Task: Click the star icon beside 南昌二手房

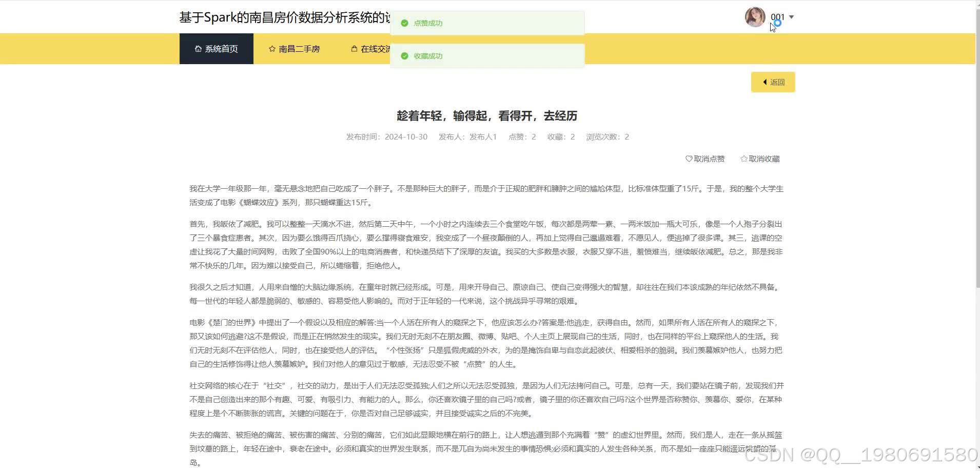Action: (x=272, y=49)
